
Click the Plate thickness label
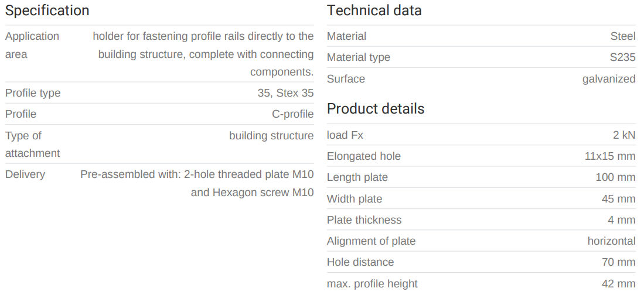(364, 220)
